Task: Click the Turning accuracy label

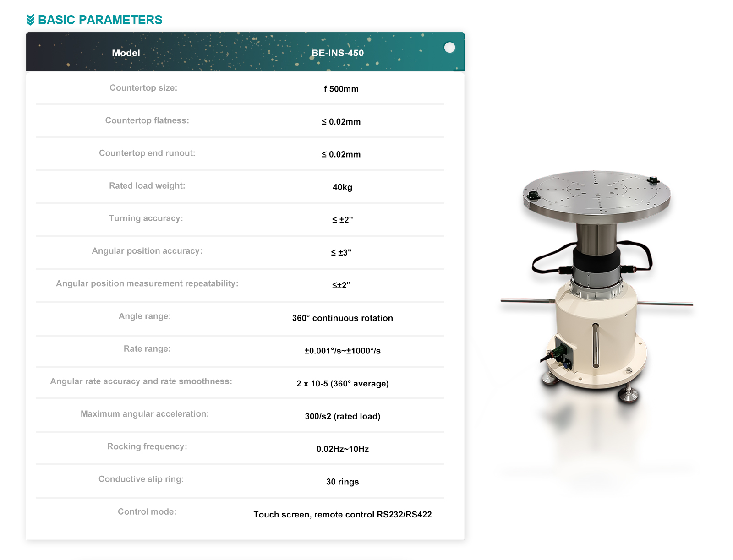Action: (x=146, y=218)
